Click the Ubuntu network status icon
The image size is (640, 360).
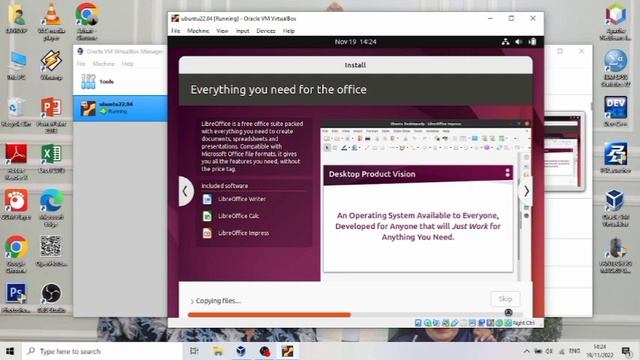coord(505,42)
